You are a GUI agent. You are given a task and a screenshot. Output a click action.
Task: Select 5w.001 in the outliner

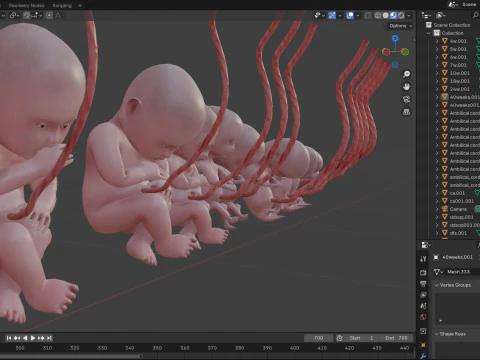[x=458, y=49]
